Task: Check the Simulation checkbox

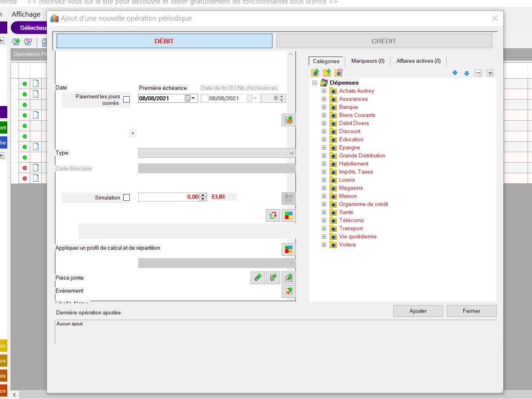Action: 127,197
